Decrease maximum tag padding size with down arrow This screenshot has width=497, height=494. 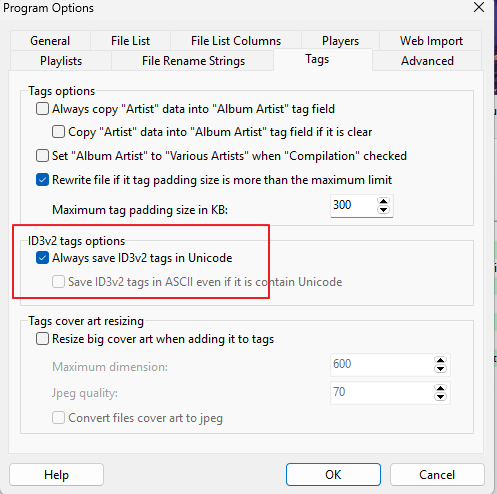pyautogui.click(x=383, y=210)
